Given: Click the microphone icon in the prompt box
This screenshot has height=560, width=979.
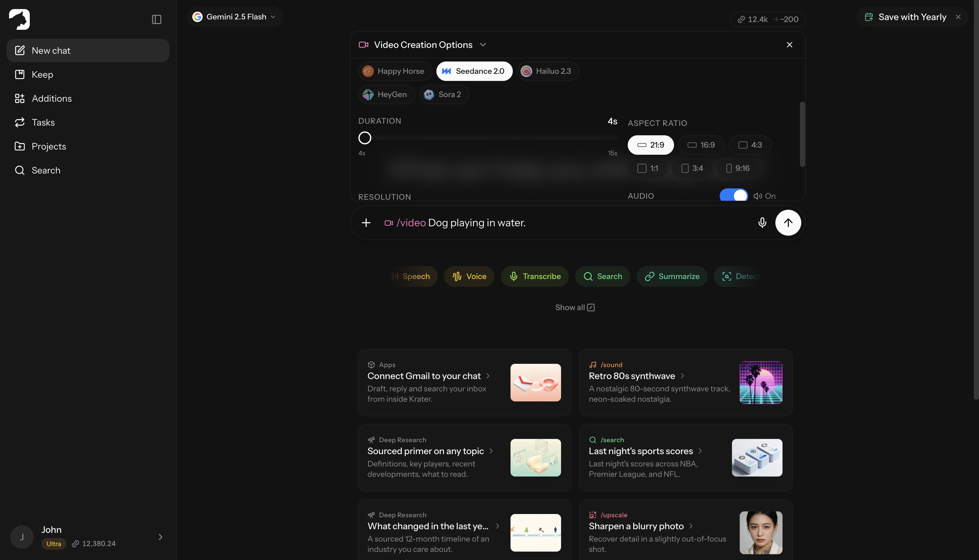Looking at the screenshot, I should click(x=762, y=223).
